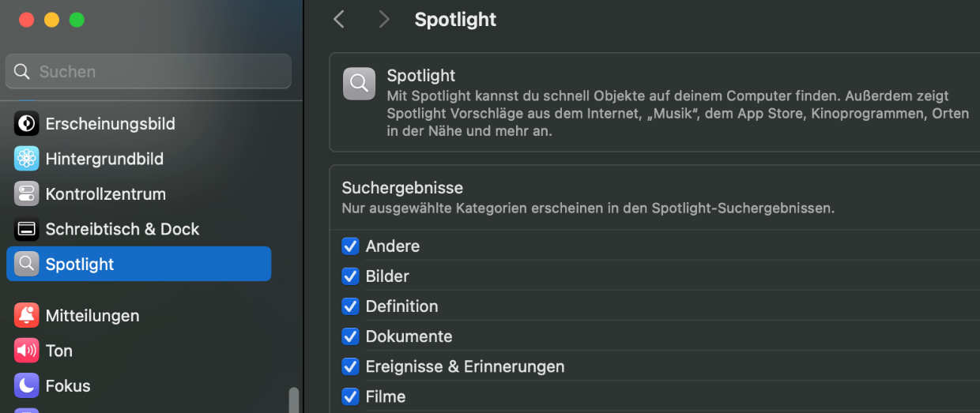Click the green fullscreen window button
This screenshot has height=413, width=980.
[77, 20]
